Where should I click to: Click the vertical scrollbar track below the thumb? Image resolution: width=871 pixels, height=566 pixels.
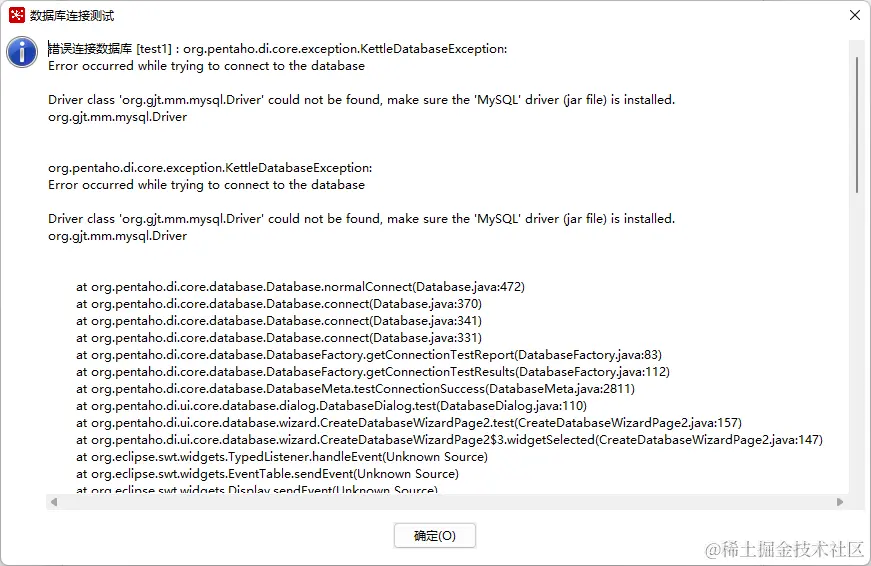coord(856,350)
